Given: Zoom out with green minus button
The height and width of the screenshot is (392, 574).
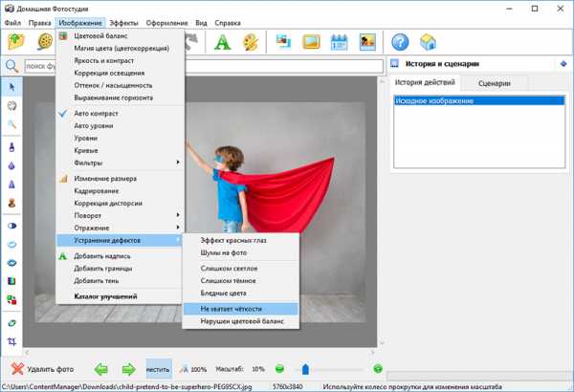Looking at the screenshot, I should pos(279,369).
